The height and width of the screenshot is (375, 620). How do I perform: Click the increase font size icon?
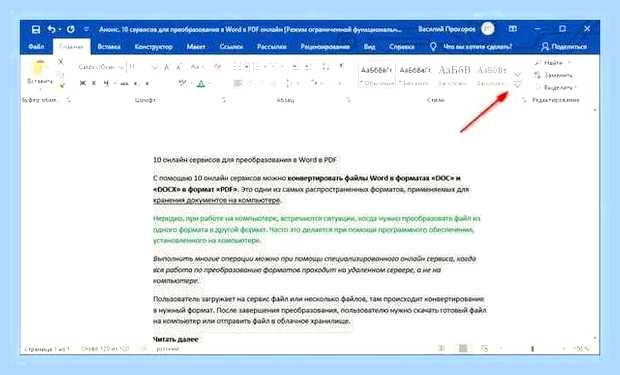[x=167, y=67]
